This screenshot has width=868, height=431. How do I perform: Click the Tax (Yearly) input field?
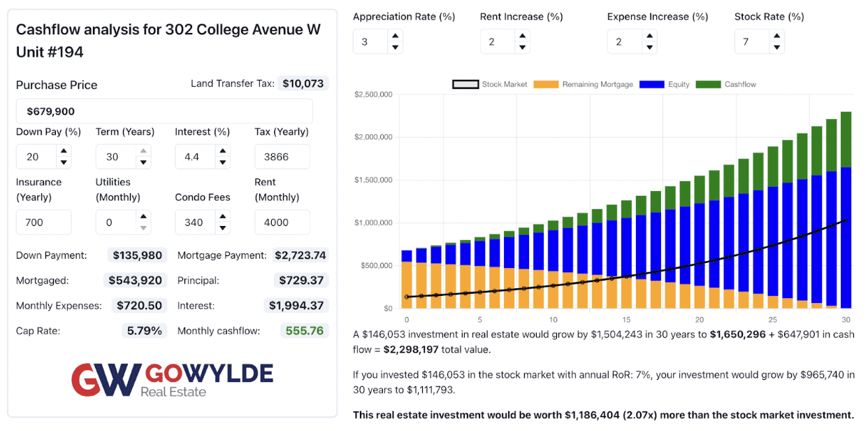(x=282, y=157)
